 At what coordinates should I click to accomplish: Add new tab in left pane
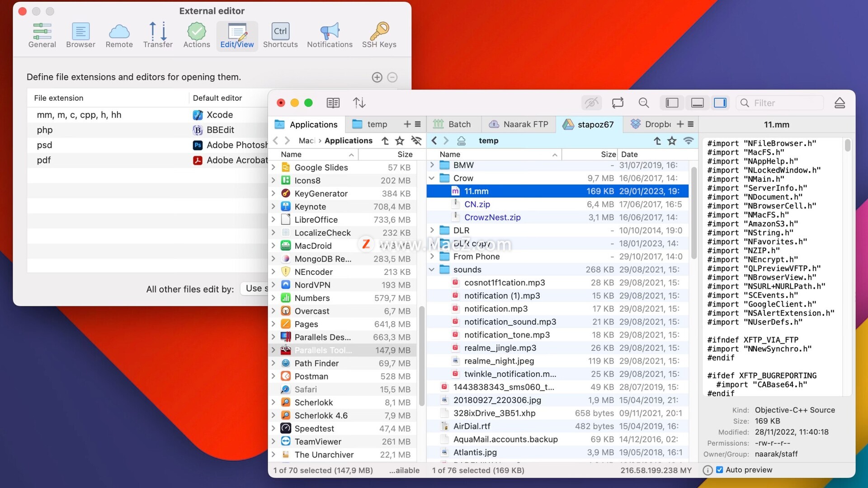pos(407,124)
